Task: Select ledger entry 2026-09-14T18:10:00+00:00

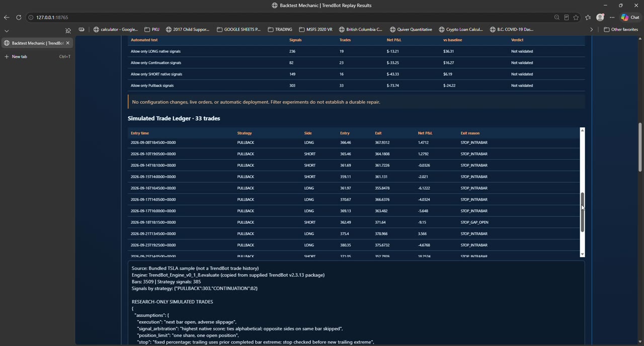Action: [354, 165]
